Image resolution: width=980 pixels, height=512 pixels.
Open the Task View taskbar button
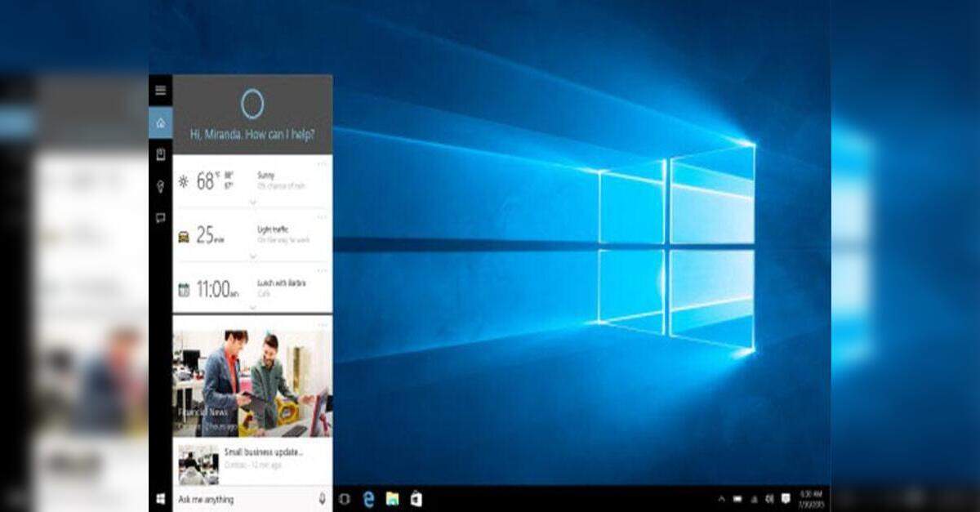click(x=345, y=499)
